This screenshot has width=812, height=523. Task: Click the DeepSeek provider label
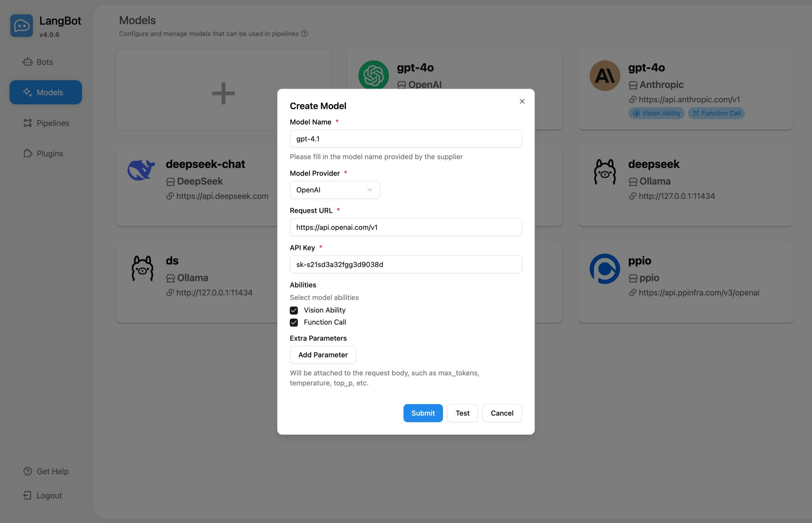[x=200, y=181]
